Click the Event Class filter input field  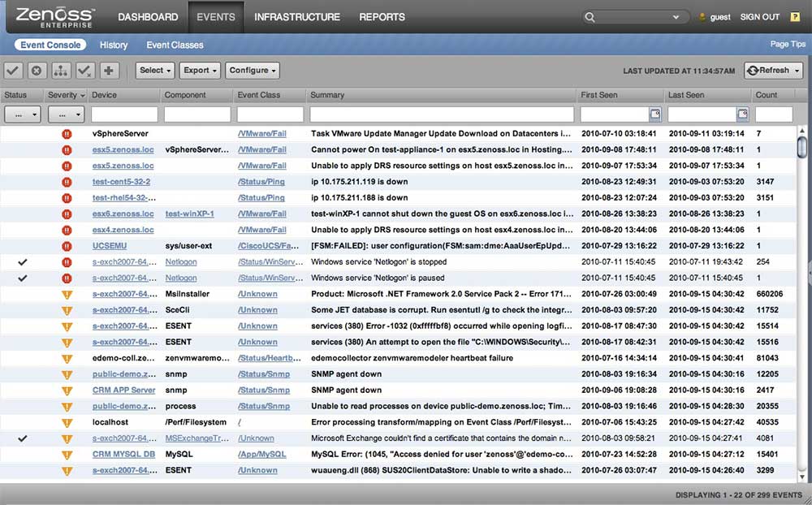pyautogui.click(x=270, y=114)
